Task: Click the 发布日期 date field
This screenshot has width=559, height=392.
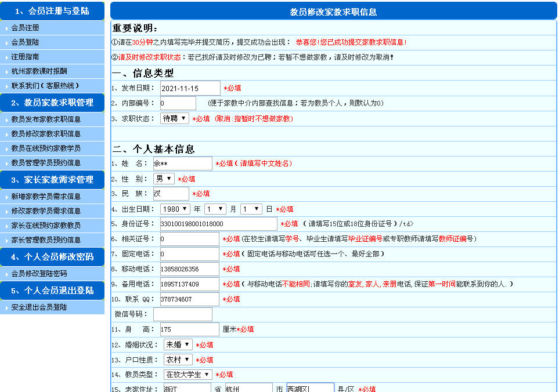Action: [190, 88]
